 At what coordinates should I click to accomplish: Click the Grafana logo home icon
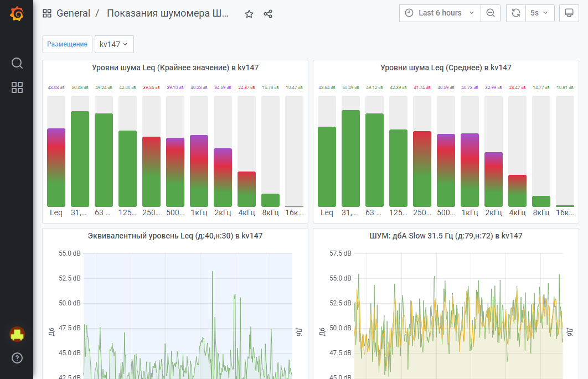tap(17, 13)
